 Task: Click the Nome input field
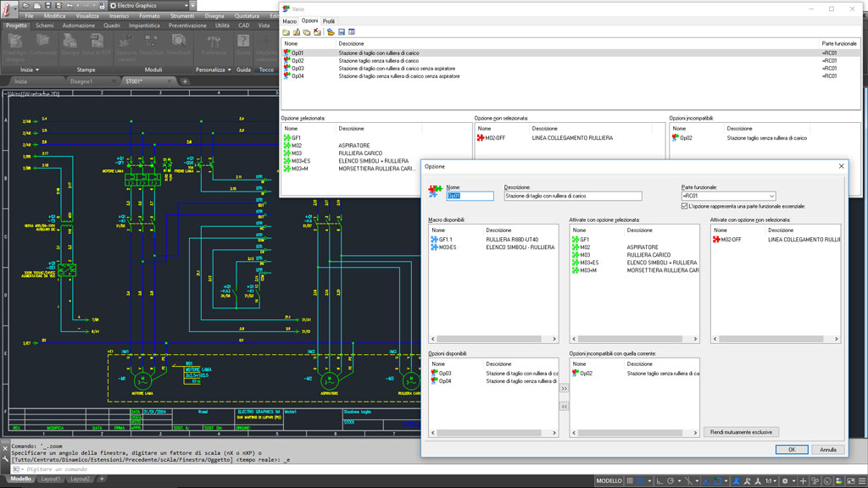point(470,196)
